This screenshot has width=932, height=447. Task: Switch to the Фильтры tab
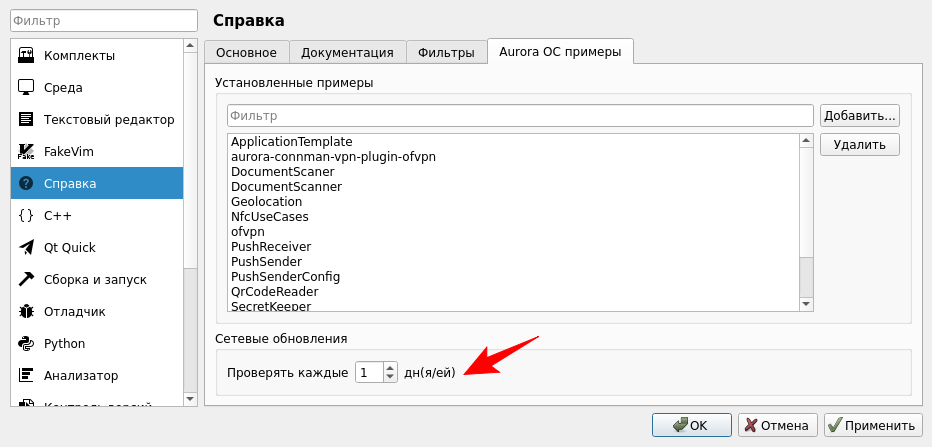[446, 53]
